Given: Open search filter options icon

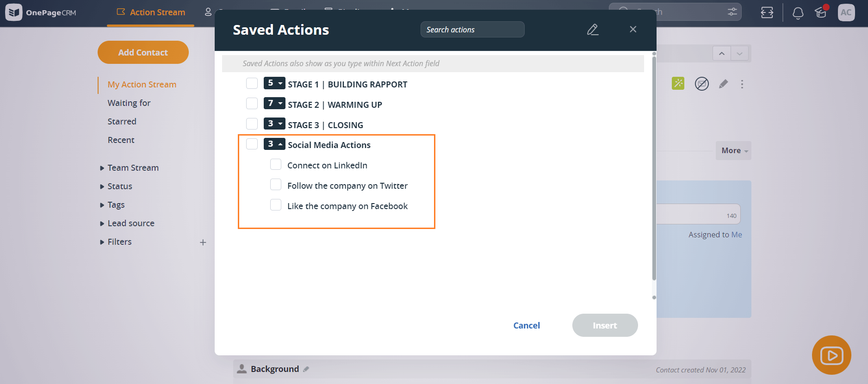Looking at the screenshot, I should (732, 12).
